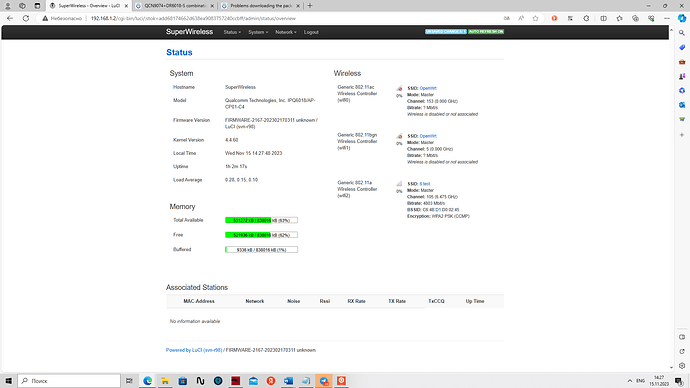Add this page to favorites with the star
The height and width of the screenshot is (388, 690).
(535, 18)
